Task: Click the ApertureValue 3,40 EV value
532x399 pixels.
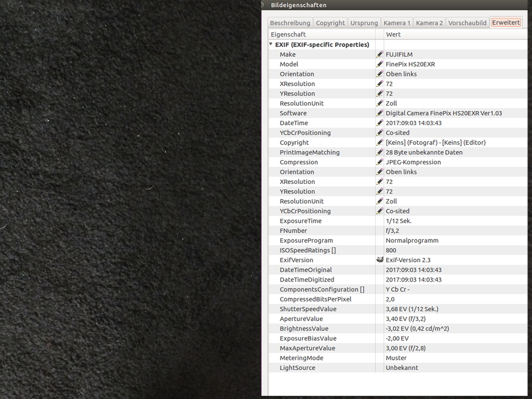Action: pyautogui.click(x=405, y=318)
